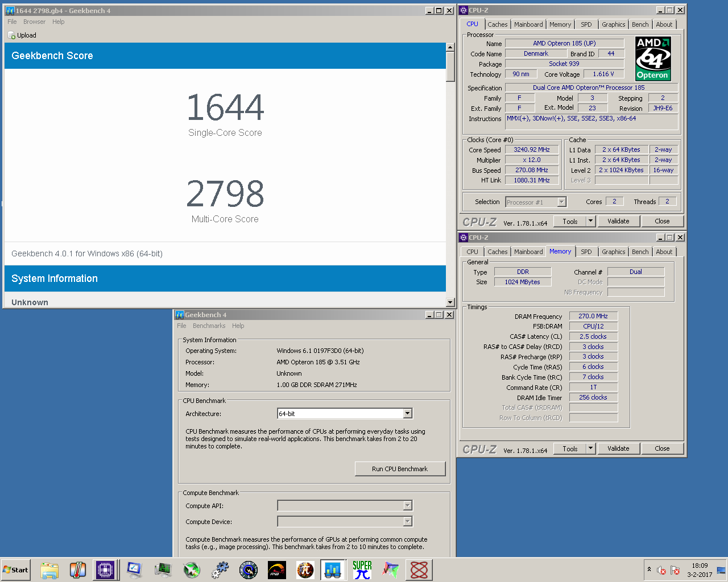This screenshot has height=582, width=728.
Task: Open the Tools dropdown arrow in top CPU-Z
Action: click(590, 221)
